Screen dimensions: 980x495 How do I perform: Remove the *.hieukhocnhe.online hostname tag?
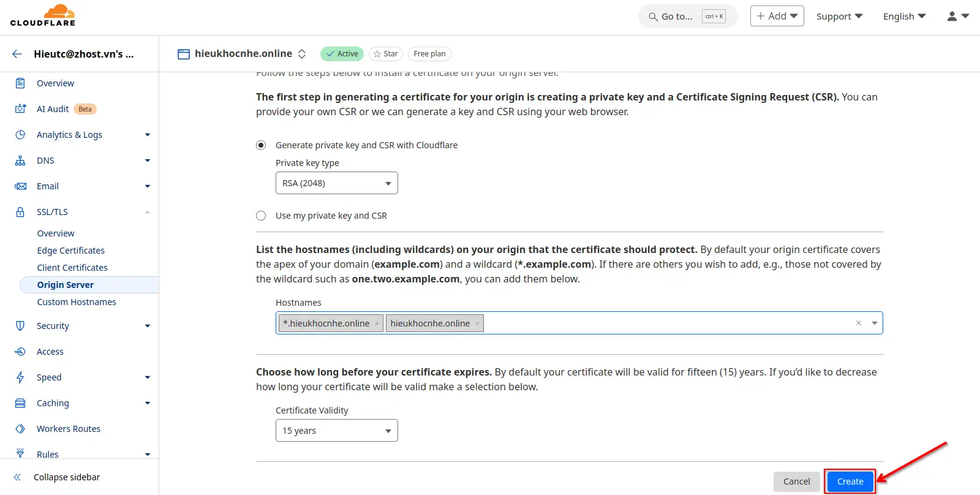coord(377,323)
